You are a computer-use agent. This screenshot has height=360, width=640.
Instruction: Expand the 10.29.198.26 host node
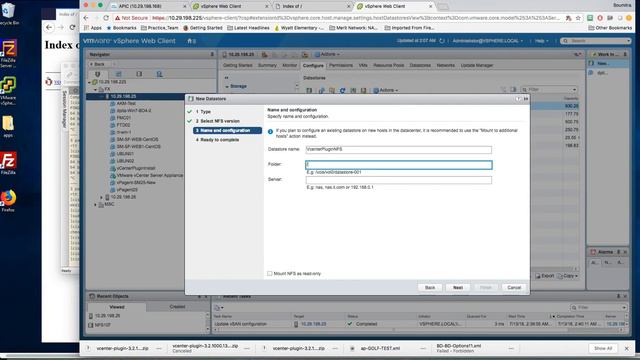[x=101, y=197]
